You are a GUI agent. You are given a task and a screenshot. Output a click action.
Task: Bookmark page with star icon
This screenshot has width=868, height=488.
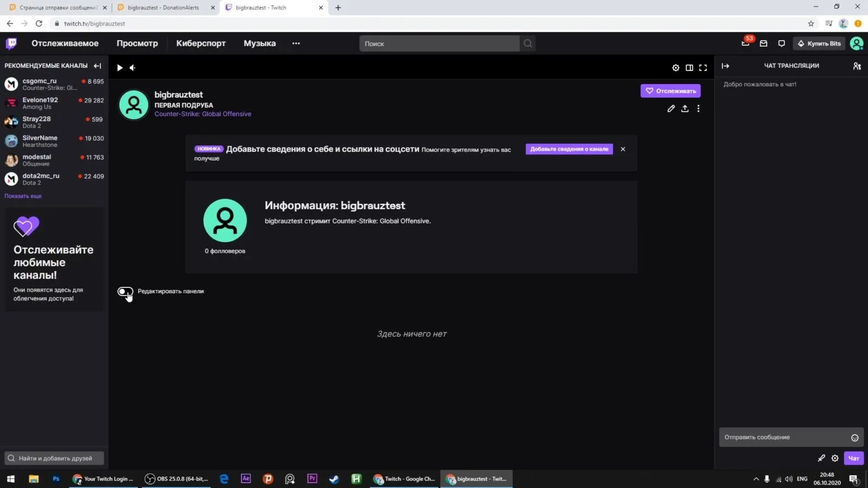click(x=811, y=23)
